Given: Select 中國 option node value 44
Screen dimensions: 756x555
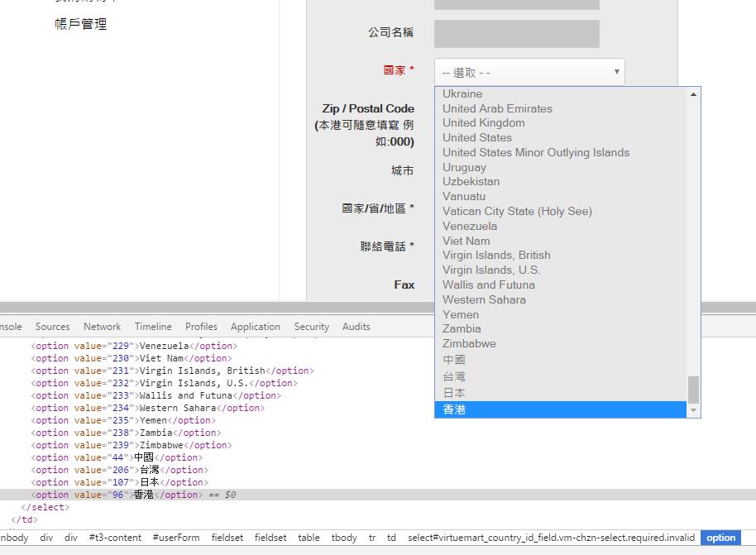Looking at the screenshot, I should (x=117, y=457).
